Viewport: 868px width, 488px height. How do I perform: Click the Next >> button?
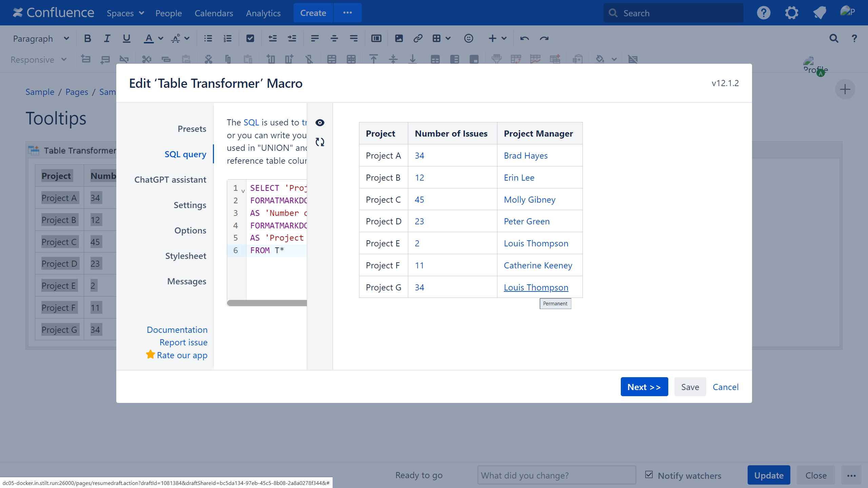click(644, 387)
